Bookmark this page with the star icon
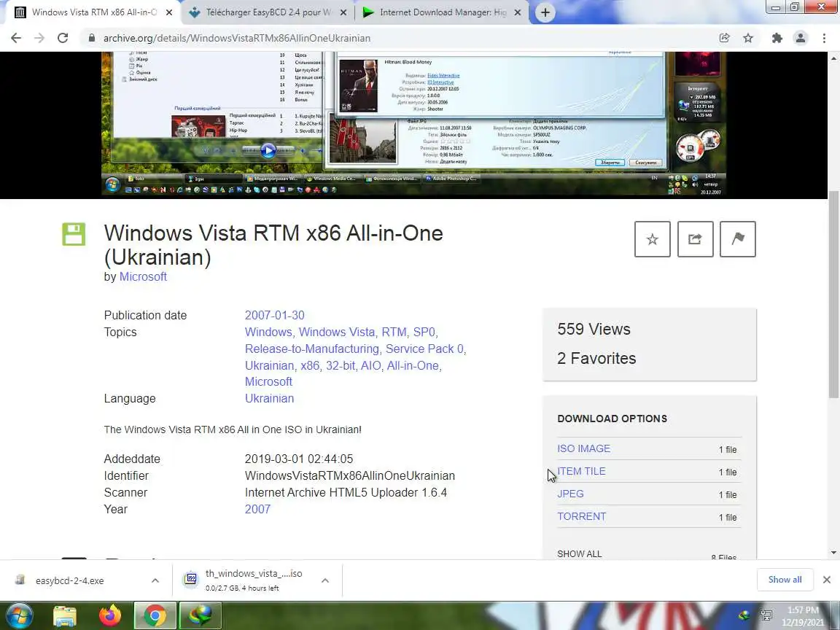840x630 pixels. click(x=748, y=38)
